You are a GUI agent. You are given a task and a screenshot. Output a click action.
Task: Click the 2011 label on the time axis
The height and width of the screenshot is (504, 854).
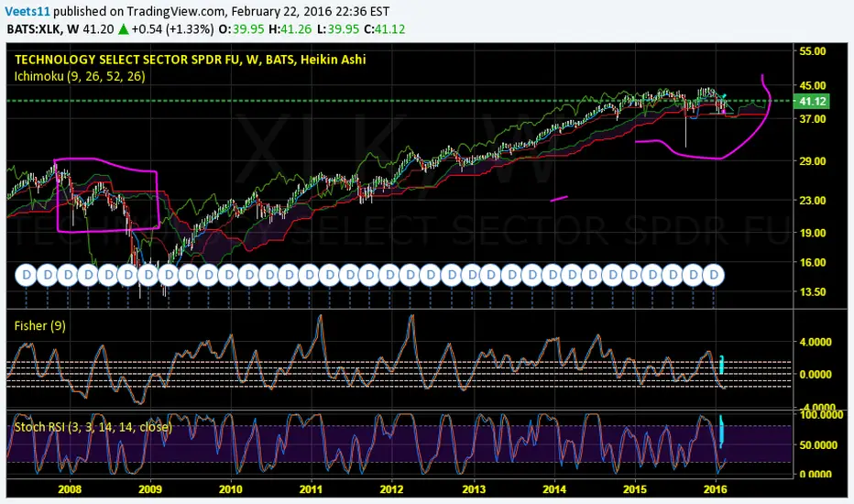(x=311, y=489)
